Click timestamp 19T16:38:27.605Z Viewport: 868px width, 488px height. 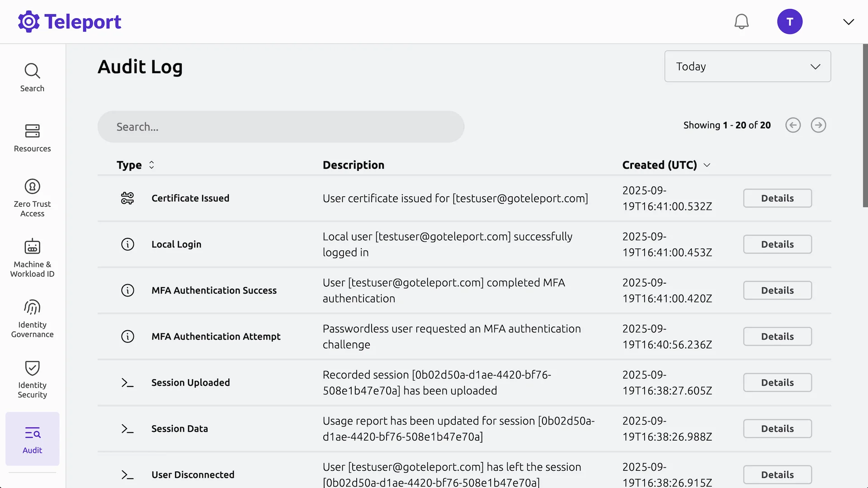[x=667, y=391]
